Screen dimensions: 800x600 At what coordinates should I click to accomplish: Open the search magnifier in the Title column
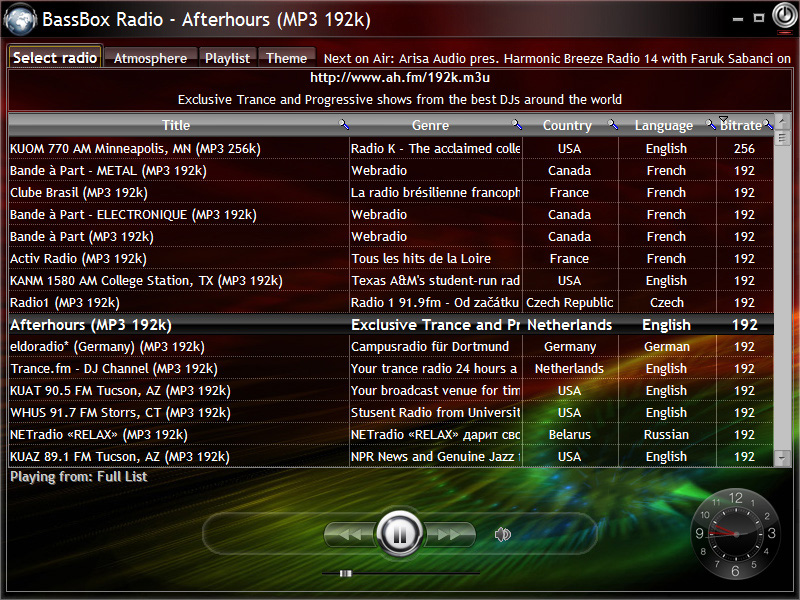click(x=344, y=124)
